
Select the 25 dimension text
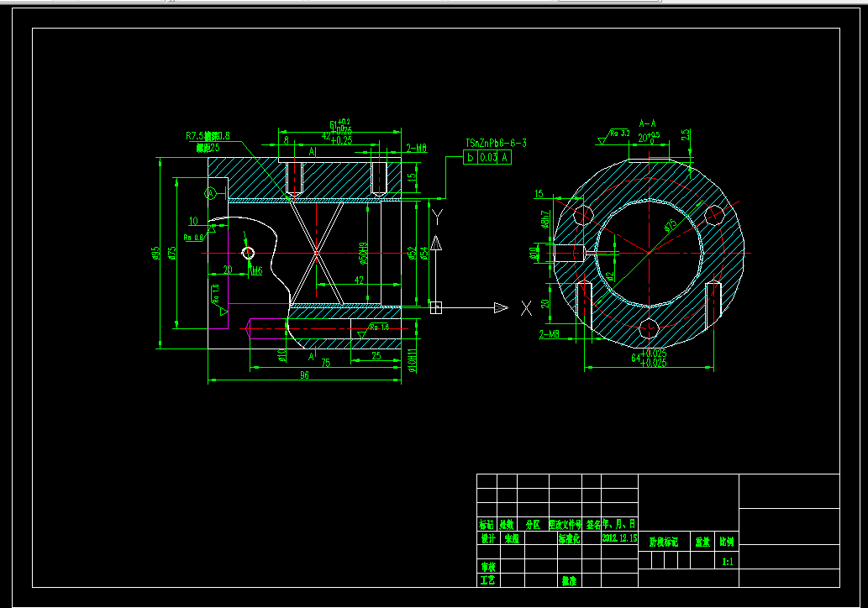[376, 356]
